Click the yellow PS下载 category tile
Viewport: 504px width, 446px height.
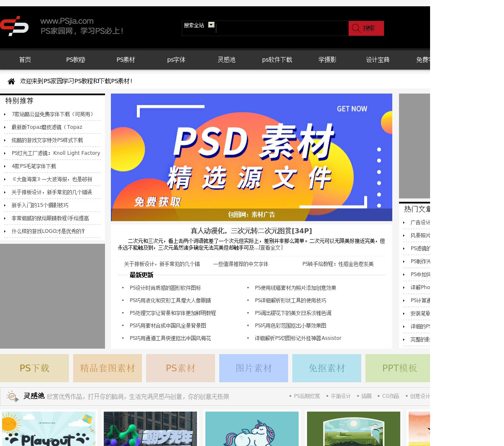34,368
